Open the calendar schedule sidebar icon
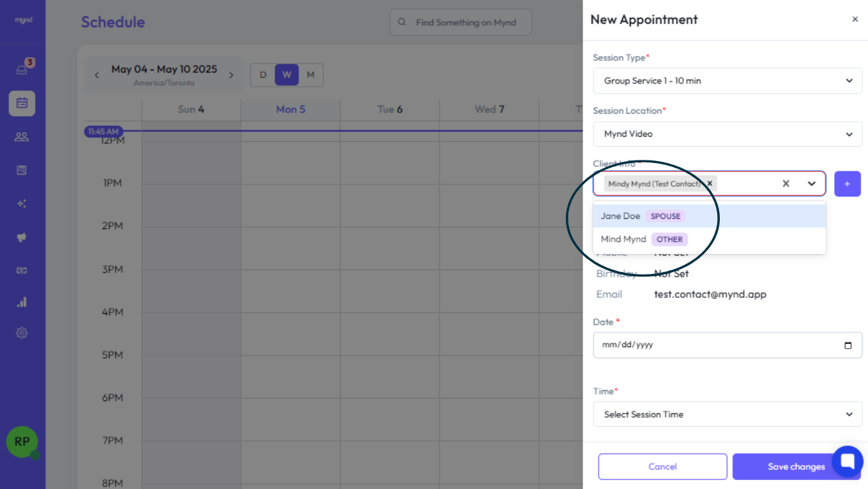 click(x=22, y=103)
